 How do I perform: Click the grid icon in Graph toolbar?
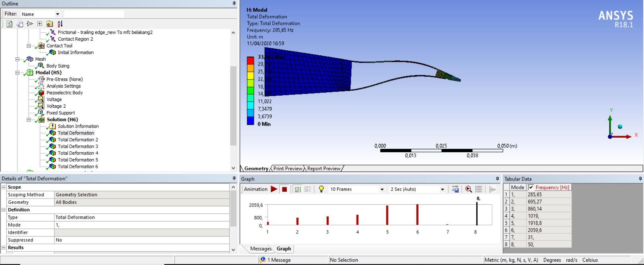click(x=479, y=189)
